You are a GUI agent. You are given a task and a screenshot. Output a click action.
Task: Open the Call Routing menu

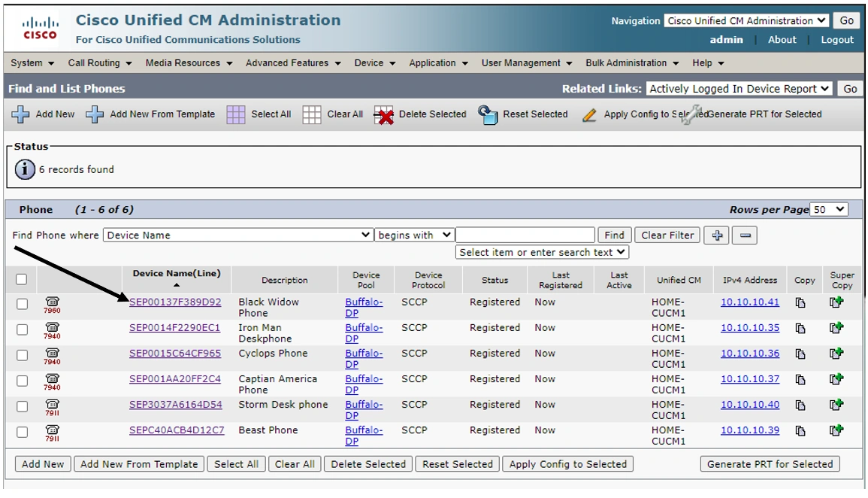tap(100, 63)
